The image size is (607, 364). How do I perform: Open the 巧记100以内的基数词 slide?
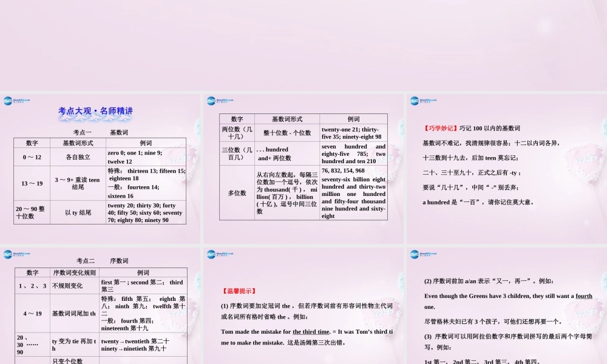(x=507, y=169)
